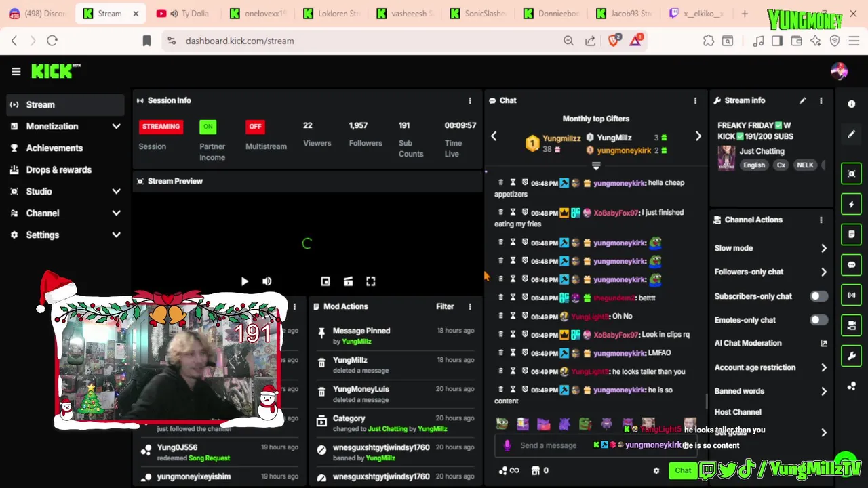Viewport: 868px width, 488px height.
Task: Click the camera icon in right rail
Action: point(852,325)
